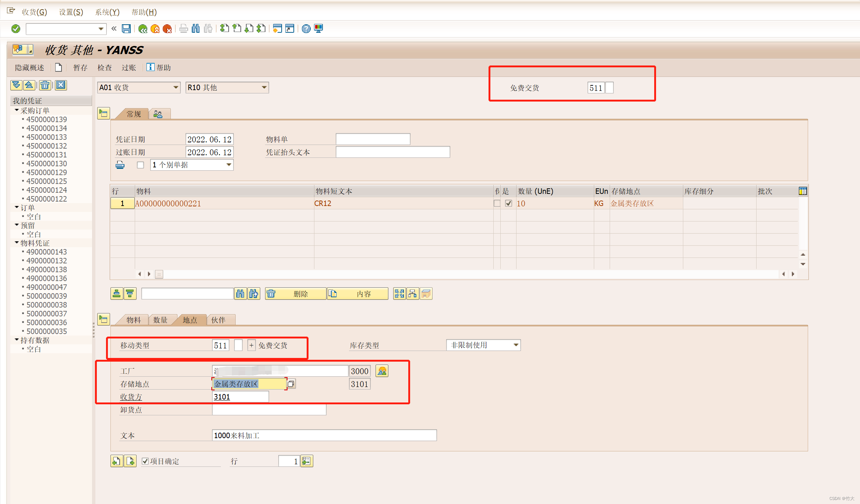860x504 pixels.
Task: Click the binoculars find icon under item table
Action: (x=240, y=294)
